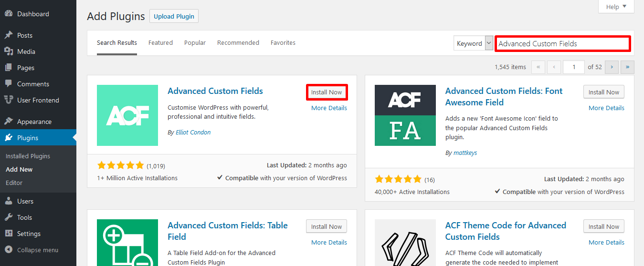The image size is (644, 266).
Task: Click the Media library icon
Action: [8, 51]
